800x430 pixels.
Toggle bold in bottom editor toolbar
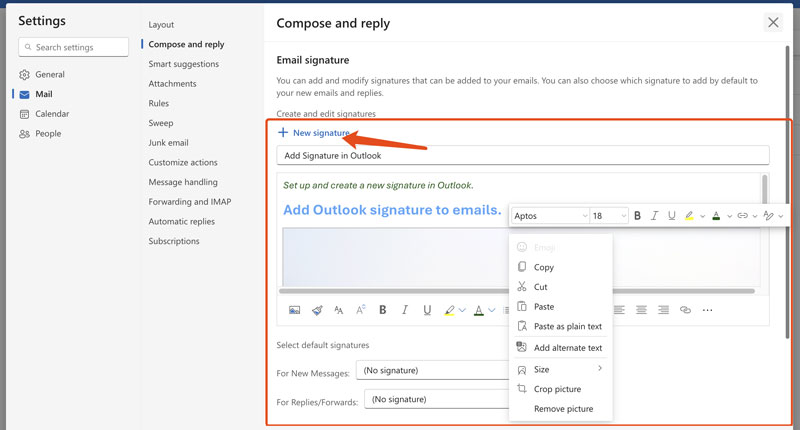pyautogui.click(x=383, y=310)
